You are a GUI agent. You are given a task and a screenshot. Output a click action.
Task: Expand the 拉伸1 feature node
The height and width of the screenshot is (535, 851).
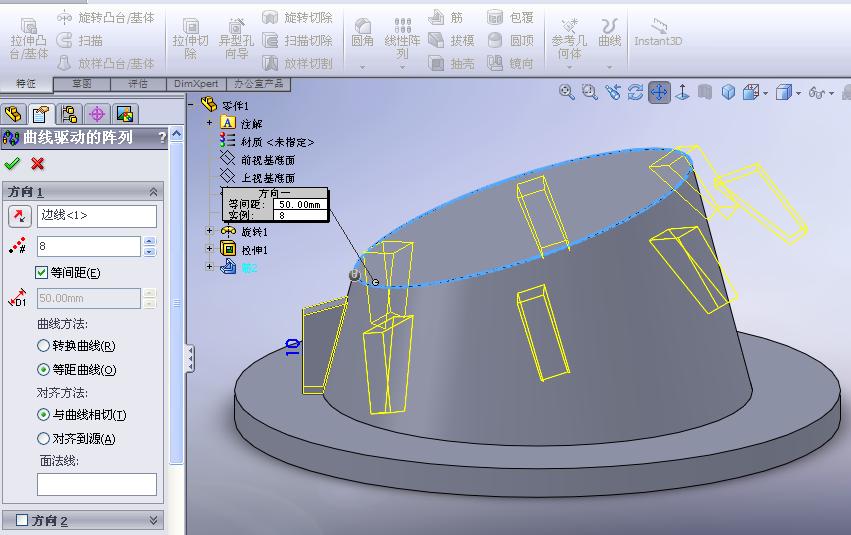tap(209, 249)
